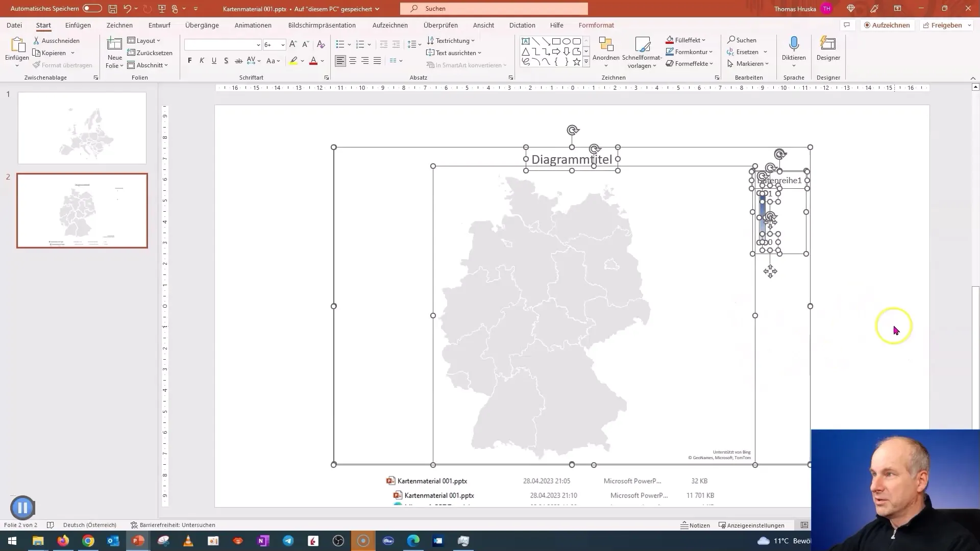Select slide 2 thumbnail
Viewport: 980px width, 551px height.
pos(82,211)
